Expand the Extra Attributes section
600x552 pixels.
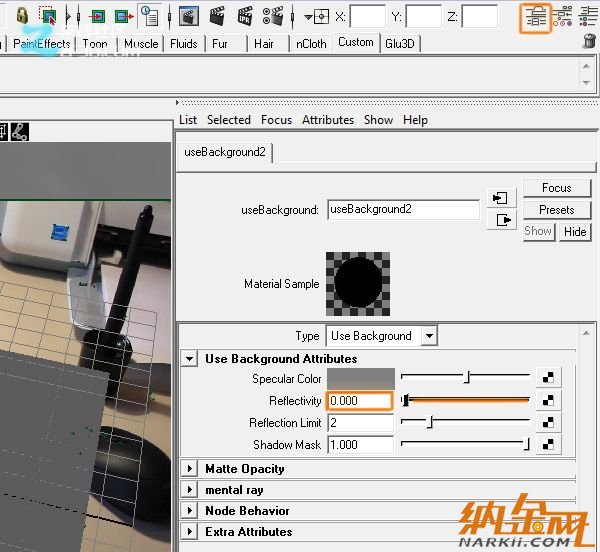(190, 531)
